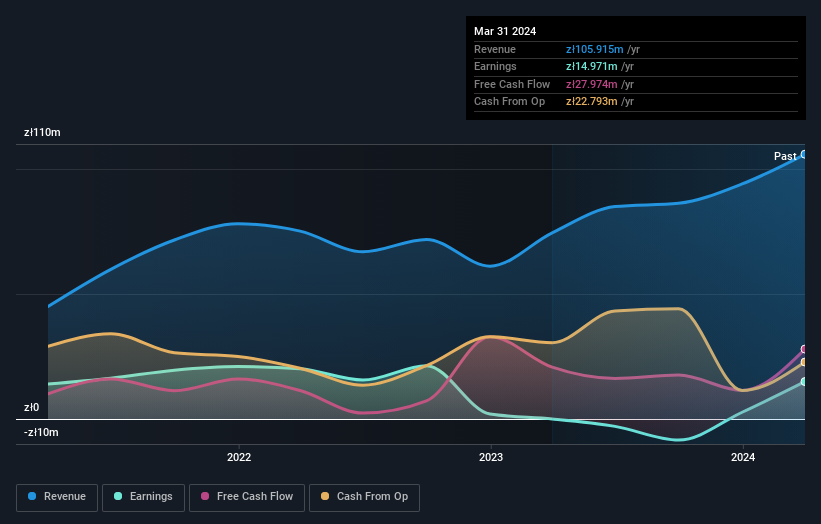Viewport: 821px width, 524px height.
Task: Select the orange Cash From Op endpoint marker
Action: pyautogui.click(x=804, y=362)
